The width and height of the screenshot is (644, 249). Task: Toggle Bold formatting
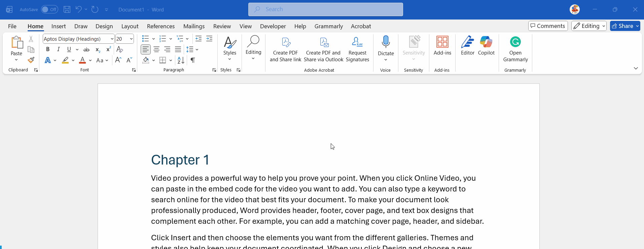(x=48, y=49)
